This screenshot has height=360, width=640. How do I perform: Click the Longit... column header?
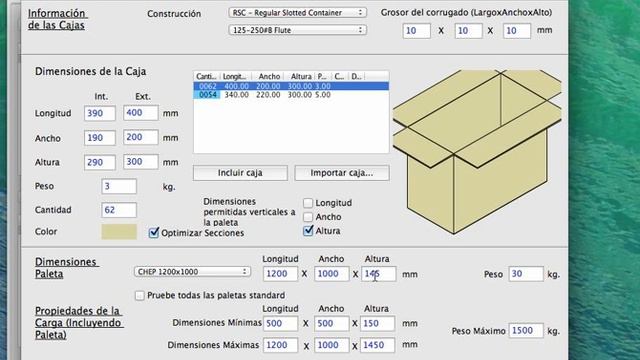tap(235, 76)
